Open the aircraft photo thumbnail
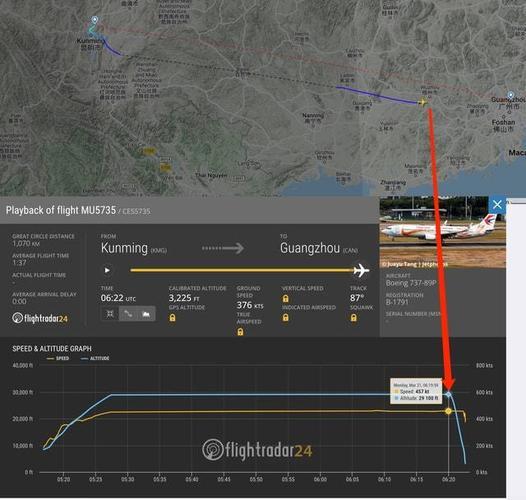This screenshot has height=500, width=526. pyautogui.click(x=442, y=232)
